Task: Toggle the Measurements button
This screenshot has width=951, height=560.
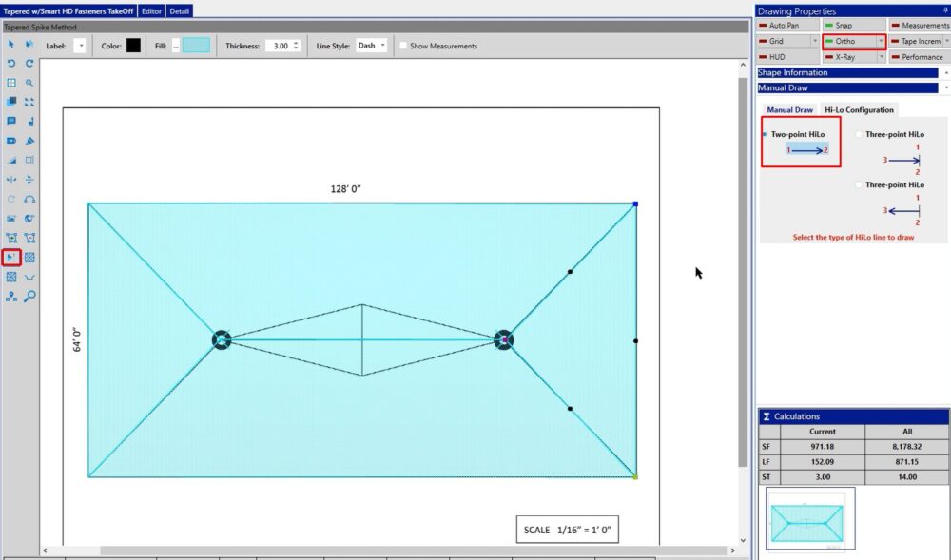Action: pos(919,26)
